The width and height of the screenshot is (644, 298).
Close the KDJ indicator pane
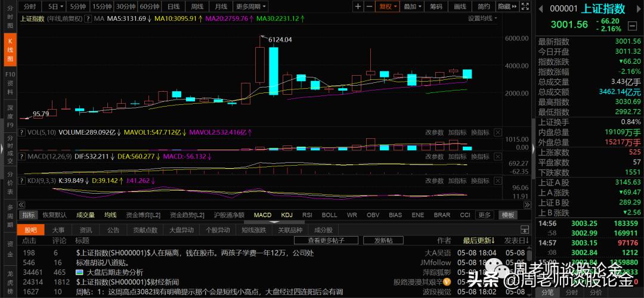(497, 180)
